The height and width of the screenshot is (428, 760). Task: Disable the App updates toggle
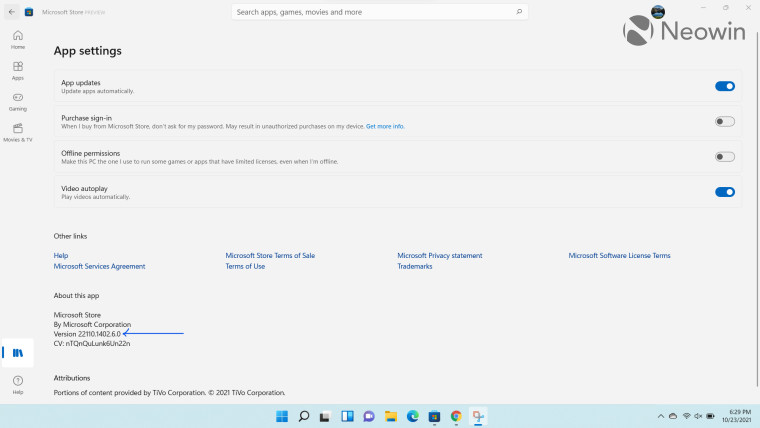(725, 86)
